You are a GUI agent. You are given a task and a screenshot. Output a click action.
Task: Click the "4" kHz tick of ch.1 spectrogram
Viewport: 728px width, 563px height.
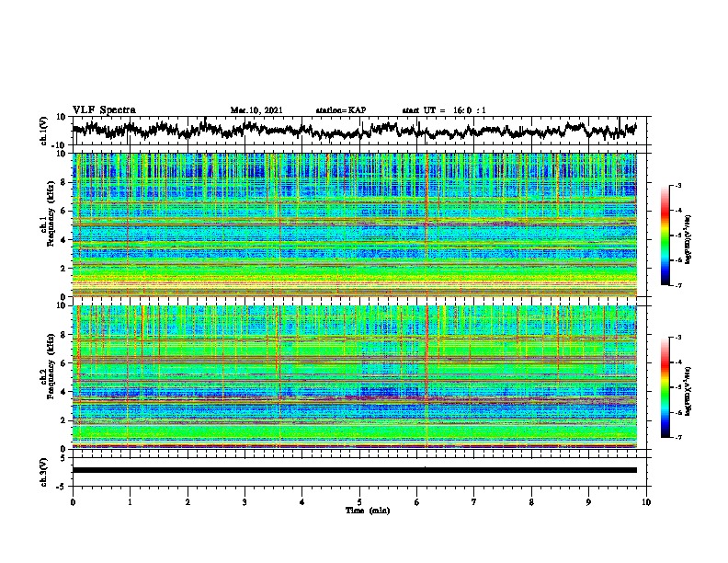point(63,240)
